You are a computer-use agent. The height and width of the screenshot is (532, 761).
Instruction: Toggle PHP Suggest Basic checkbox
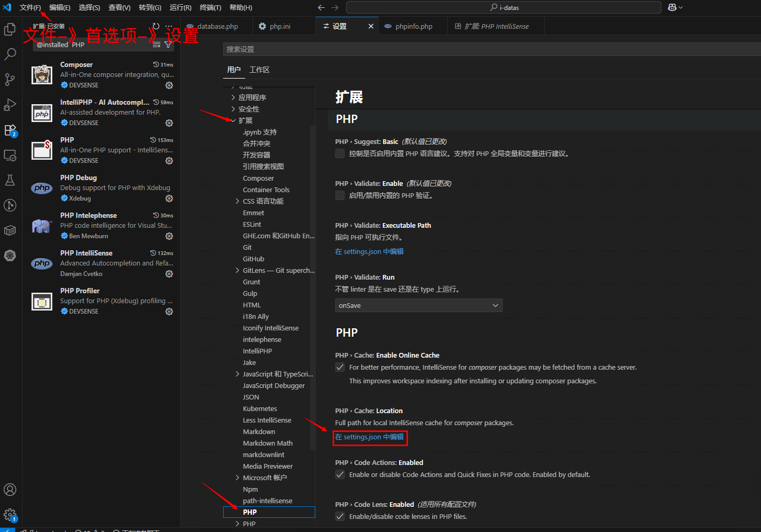(340, 153)
